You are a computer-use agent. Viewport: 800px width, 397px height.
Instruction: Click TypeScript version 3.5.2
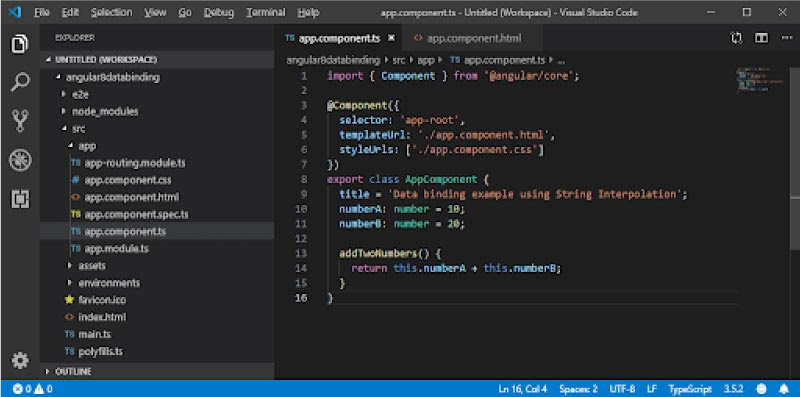[733, 389]
